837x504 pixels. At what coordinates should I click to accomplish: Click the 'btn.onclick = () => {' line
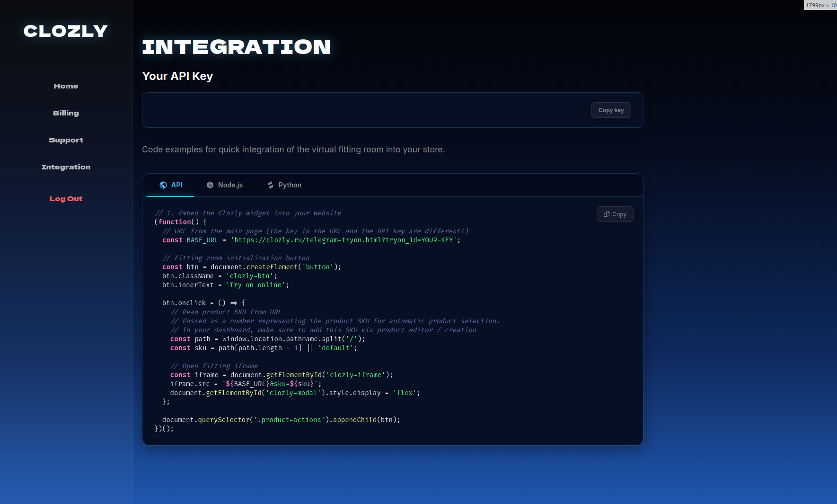(x=203, y=303)
